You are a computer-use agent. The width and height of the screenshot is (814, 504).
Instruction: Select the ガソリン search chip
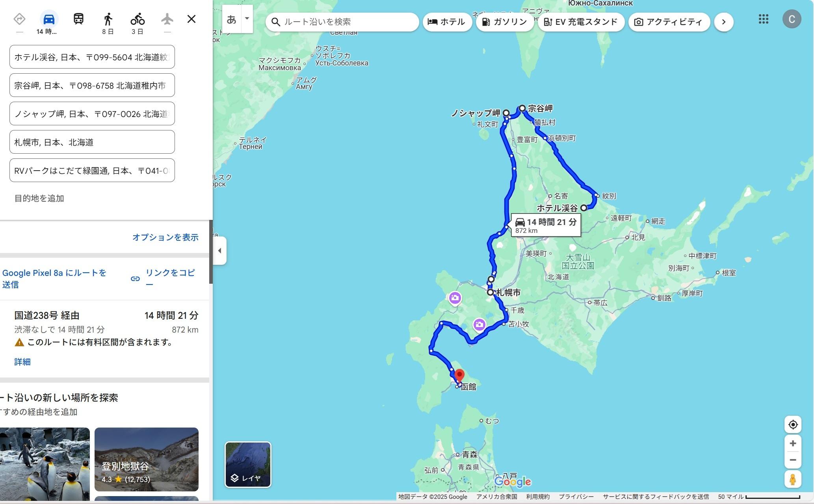[x=505, y=22]
